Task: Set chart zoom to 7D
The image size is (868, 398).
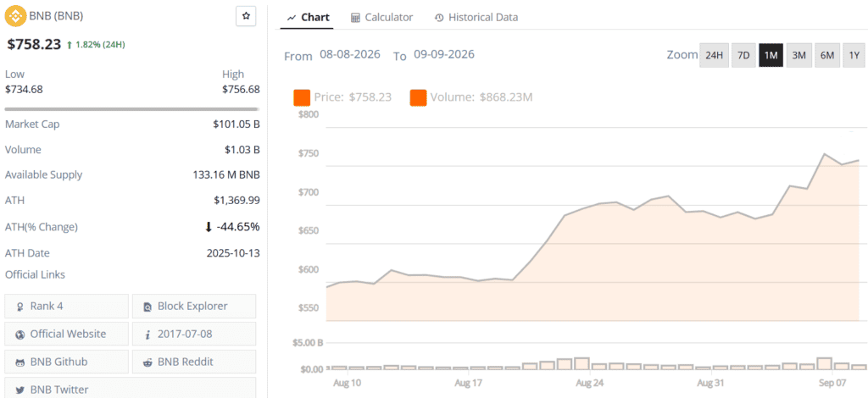Action: (743, 55)
